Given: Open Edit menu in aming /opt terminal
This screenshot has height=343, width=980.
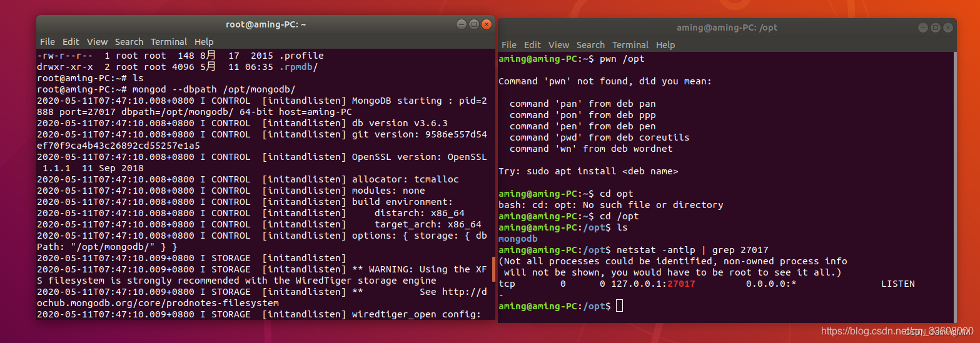Looking at the screenshot, I should [x=532, y=45].
